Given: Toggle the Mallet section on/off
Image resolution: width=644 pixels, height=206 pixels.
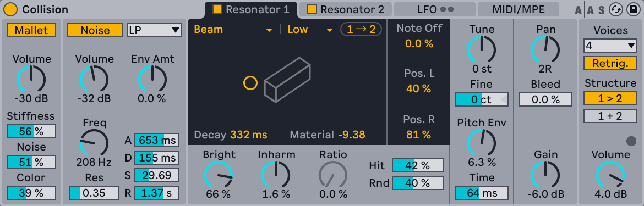Looking at the screenshot, I should pos(31,30).
